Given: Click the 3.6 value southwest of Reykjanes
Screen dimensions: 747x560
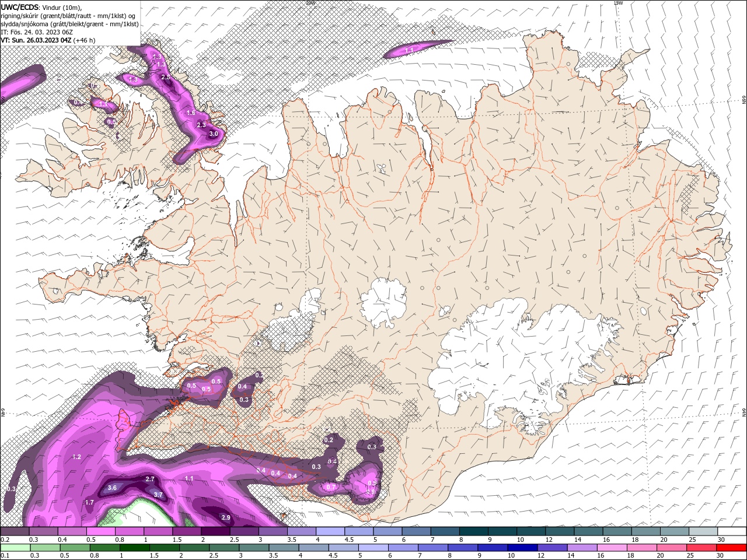Looking at the screenshot, I should coord(113,488).
